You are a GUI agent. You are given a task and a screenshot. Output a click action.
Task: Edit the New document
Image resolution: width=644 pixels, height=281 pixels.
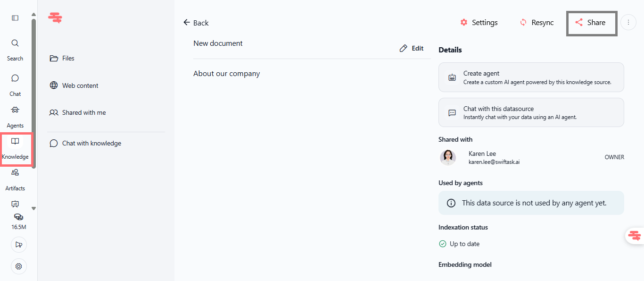click(412, 48)
